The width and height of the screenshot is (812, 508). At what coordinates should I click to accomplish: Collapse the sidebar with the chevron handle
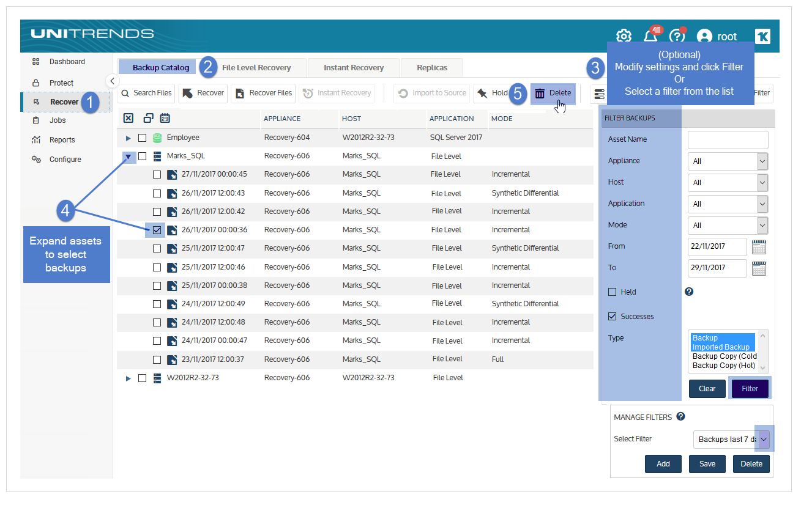coord(112,81)
